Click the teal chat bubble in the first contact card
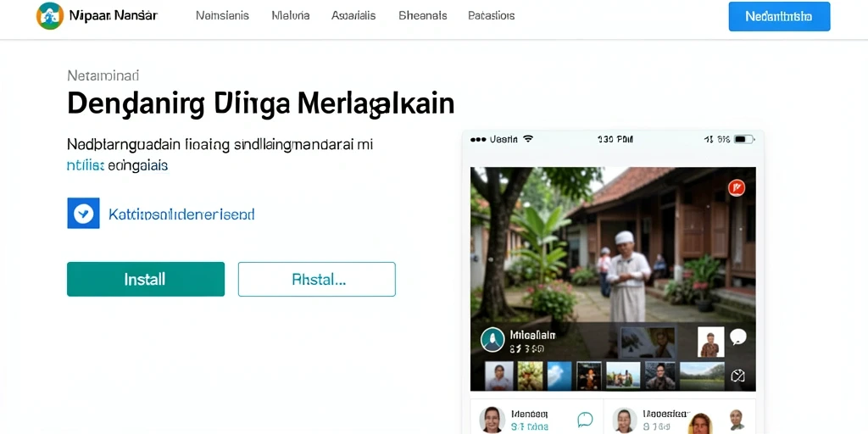 [585, 419]
